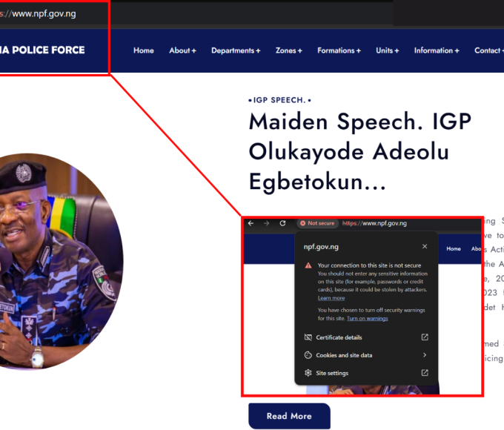The image size is (504, 430).
Task: Click the Cookies and site data icon
Action: point(308,355)
